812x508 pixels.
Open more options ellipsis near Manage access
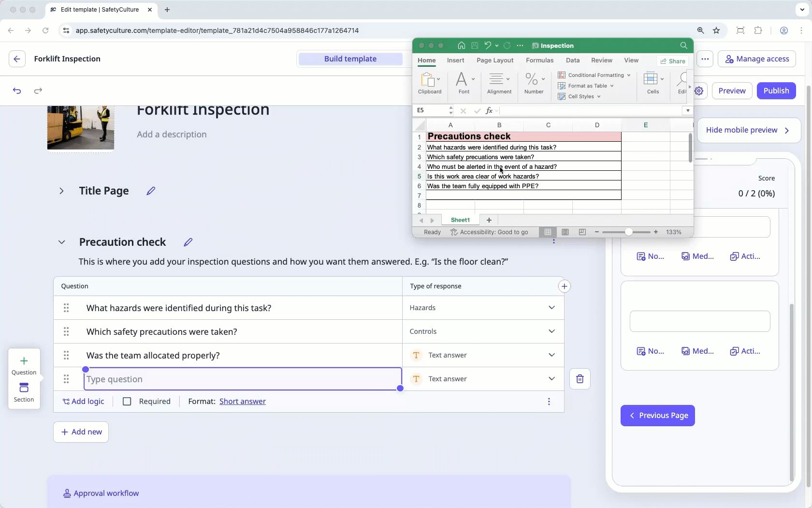705,59
